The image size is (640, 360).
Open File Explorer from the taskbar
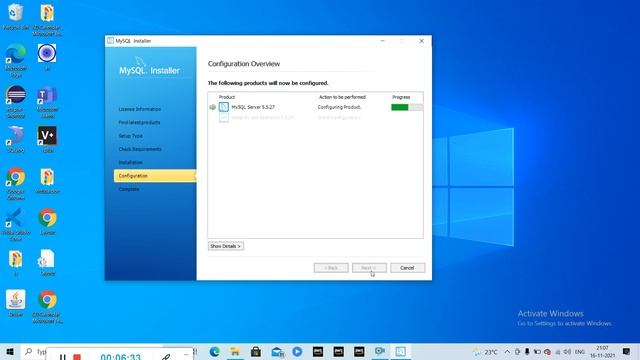click(235, 351)
